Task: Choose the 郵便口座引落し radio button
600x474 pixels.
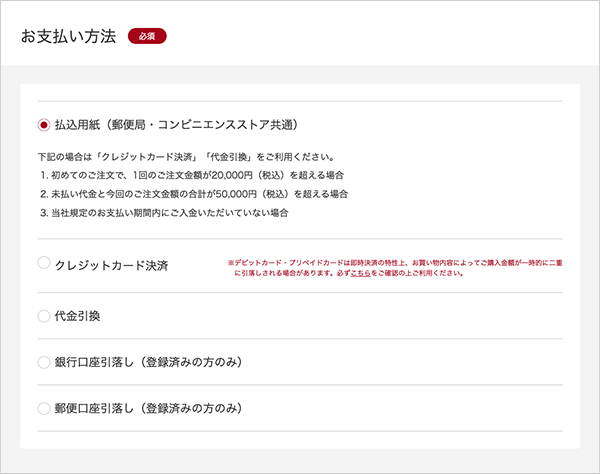Action: pos(43,408)
